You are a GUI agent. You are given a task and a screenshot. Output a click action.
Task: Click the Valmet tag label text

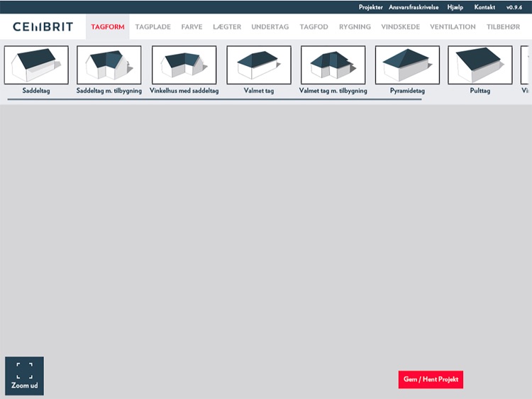point(259,91)
